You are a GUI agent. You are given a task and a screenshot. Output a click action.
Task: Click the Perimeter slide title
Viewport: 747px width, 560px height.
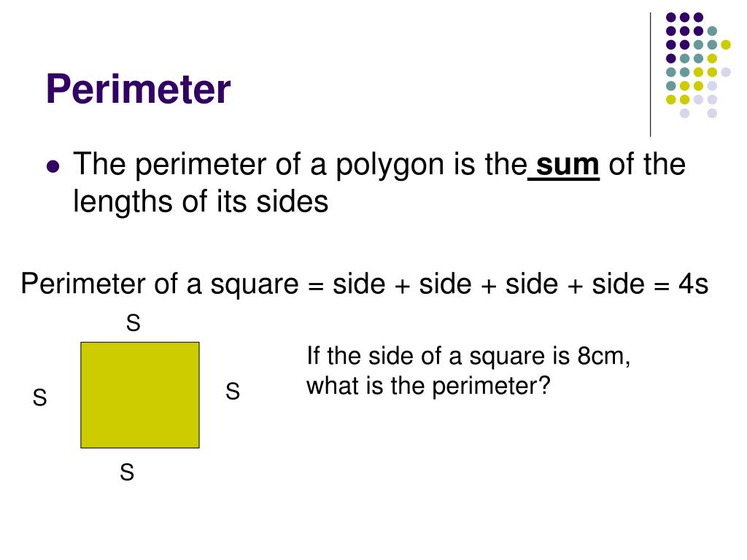click(138, 89)
